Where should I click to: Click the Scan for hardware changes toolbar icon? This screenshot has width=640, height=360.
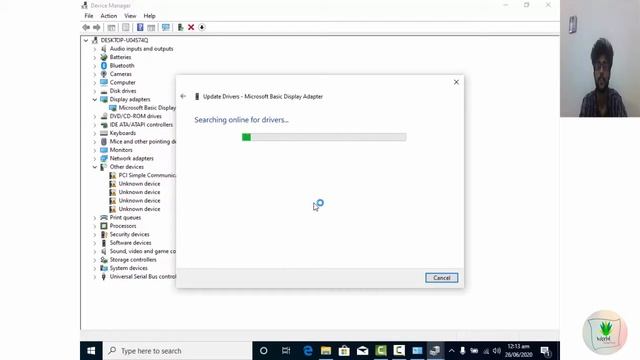pos(166,27)
